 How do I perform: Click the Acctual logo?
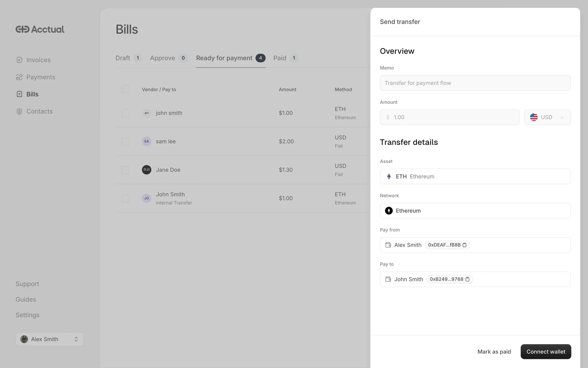click(40, 29)
